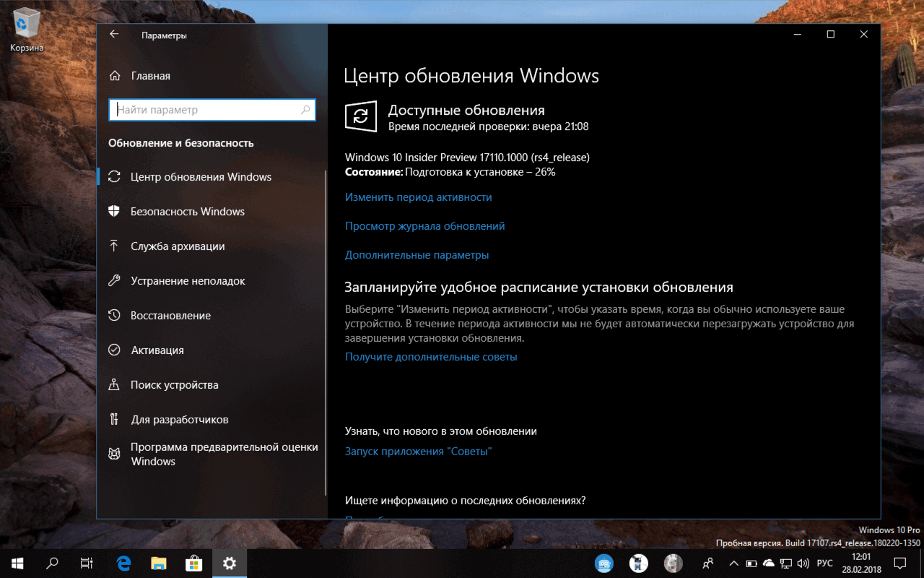Viewport: 924px width, 578px height.
Task: Click the white round avatar on taskbar
Action: pos(639,563)
